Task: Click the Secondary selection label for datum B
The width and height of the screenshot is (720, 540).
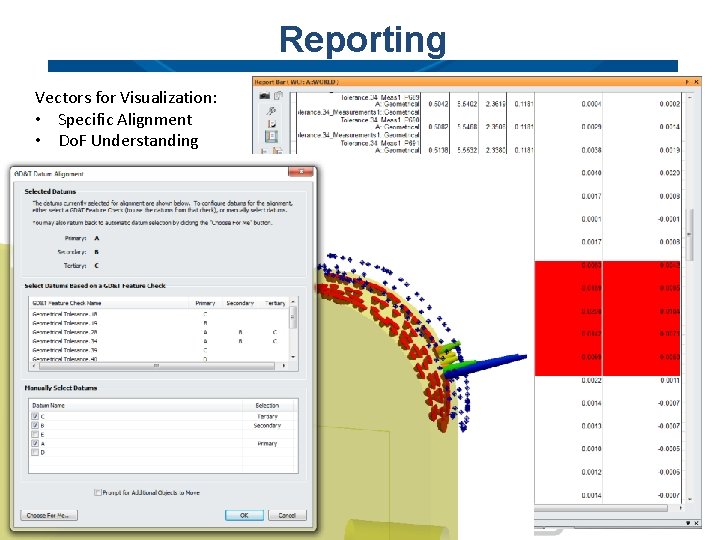Action: tap(267, 426)
